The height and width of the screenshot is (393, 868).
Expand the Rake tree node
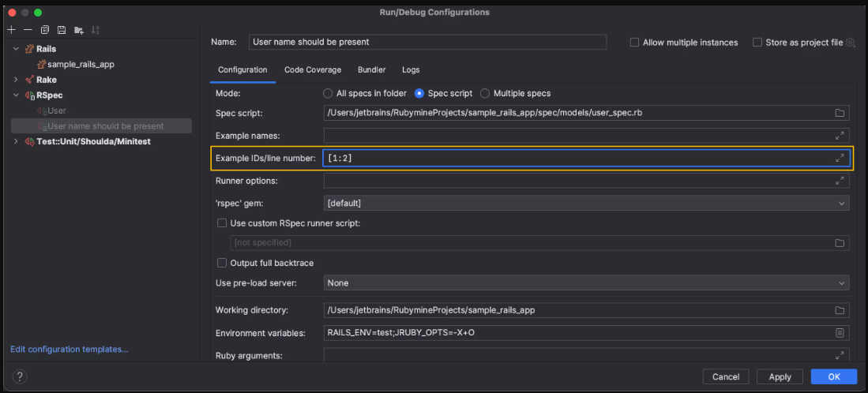coord(16,80)
